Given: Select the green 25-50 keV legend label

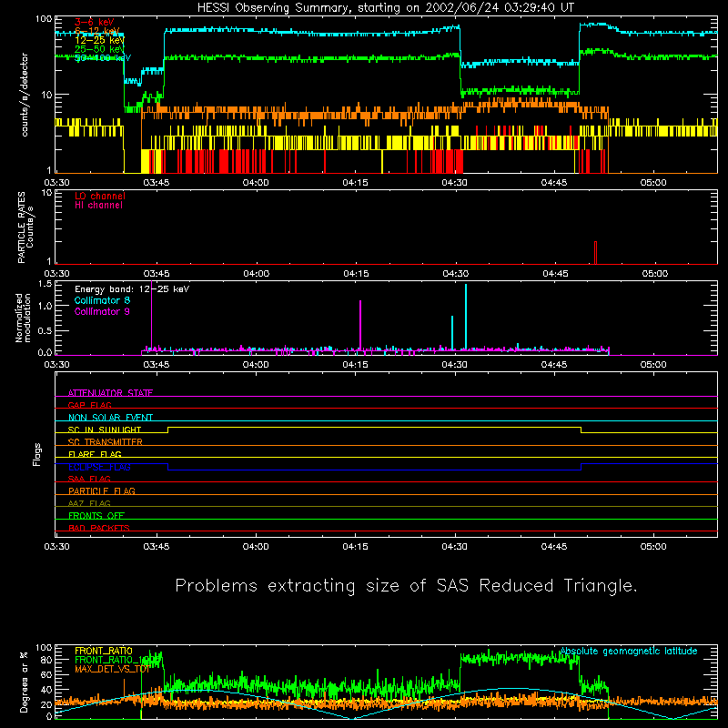Looking at the screenshot, I should (x=99, y=49).
